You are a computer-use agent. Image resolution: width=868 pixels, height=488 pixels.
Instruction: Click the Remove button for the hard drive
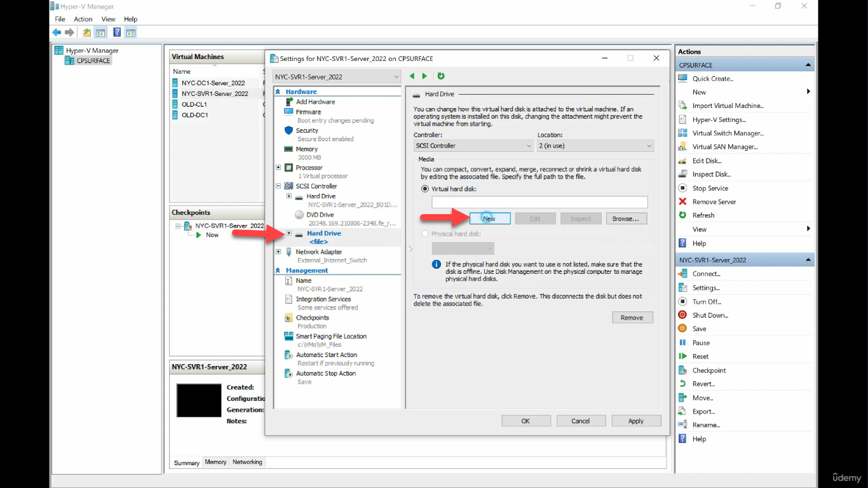coord(632,318)
